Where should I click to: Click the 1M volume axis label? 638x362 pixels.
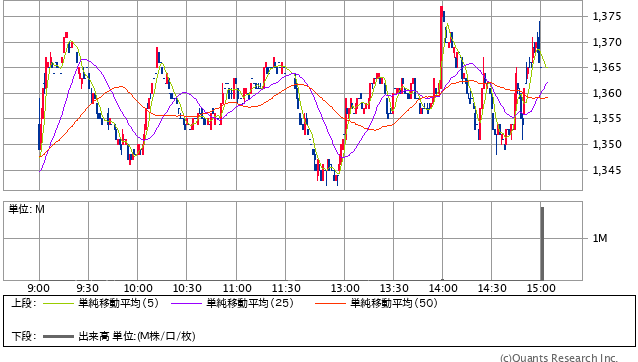click(600, 238)
